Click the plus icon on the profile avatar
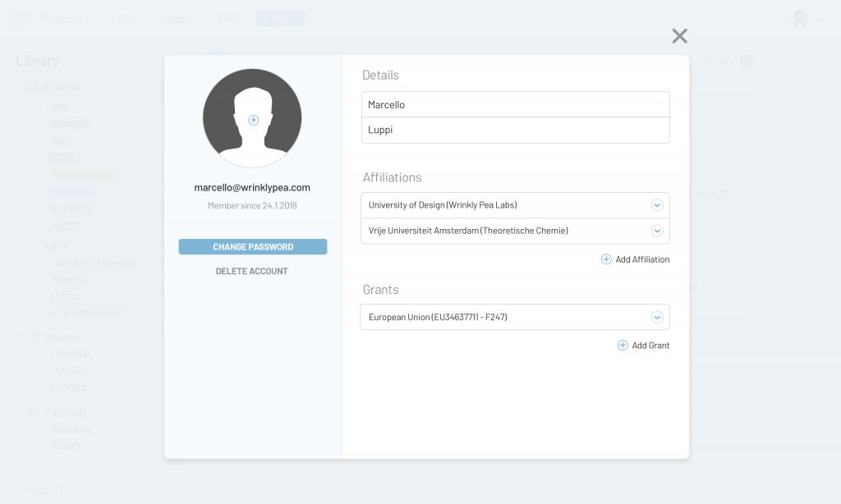The width and height of the screenshot is (841, 504). pyautogui.click(x=253, y=119)
